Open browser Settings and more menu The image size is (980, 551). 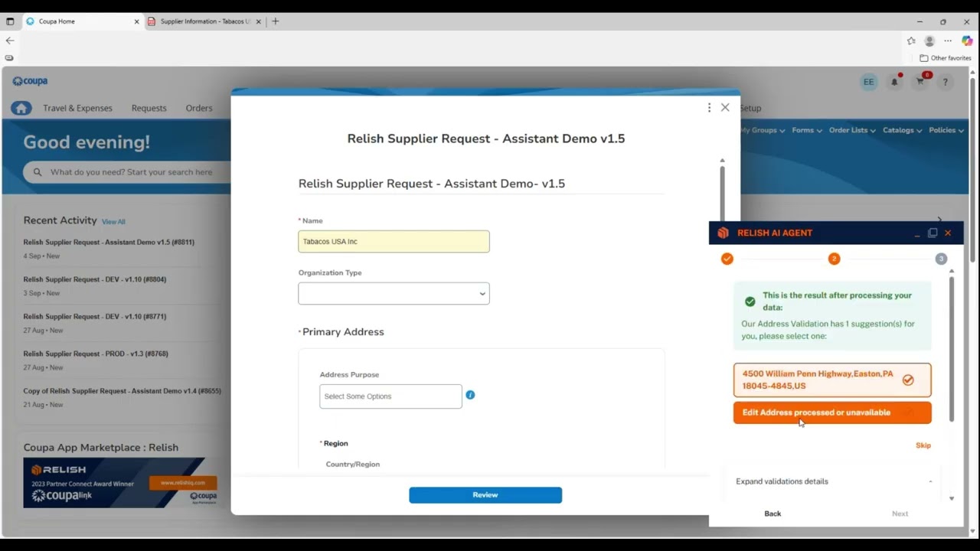[948, 41]
